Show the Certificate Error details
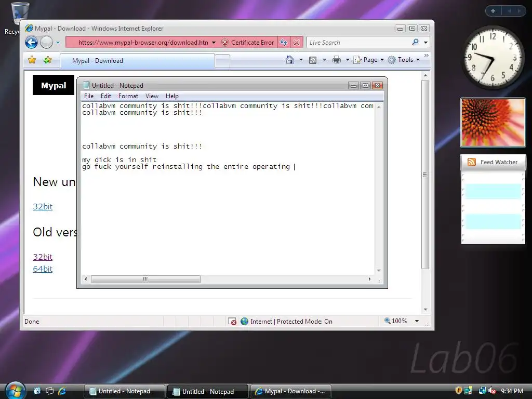The height and width of the screenshot is (399, 532). pyautogui.click(x=248, y=43)
